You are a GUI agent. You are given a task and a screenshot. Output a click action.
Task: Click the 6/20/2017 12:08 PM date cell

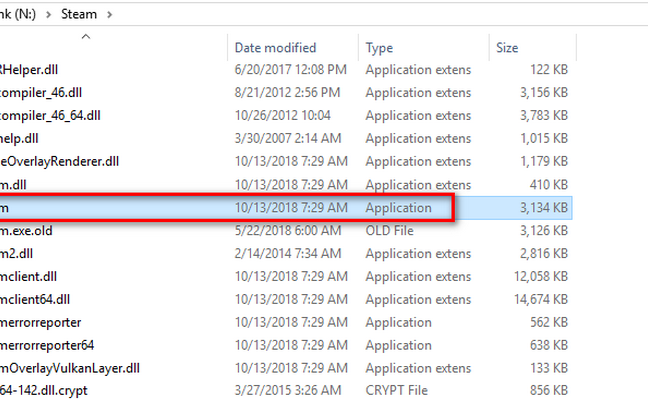tap(291, 70)
